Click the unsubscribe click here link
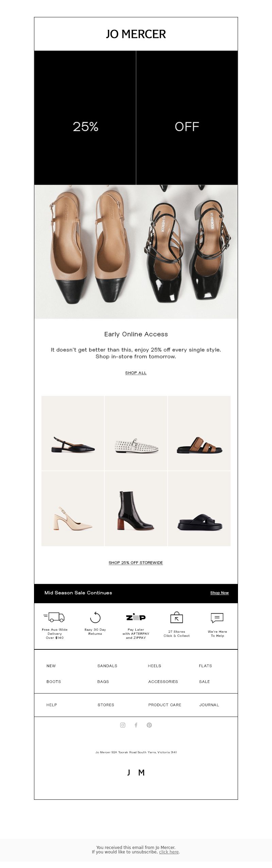Screen dimensions: 272x868 pyautogui.click(x=169, y=852)
